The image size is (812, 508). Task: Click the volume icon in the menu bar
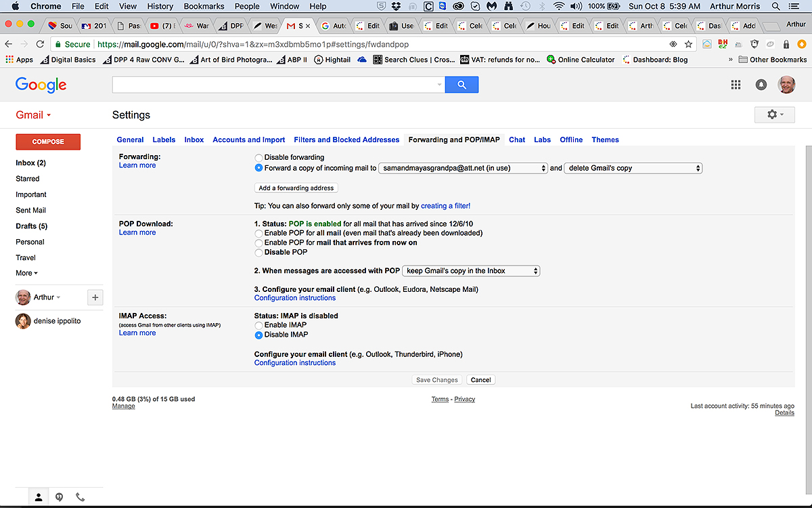576,6
